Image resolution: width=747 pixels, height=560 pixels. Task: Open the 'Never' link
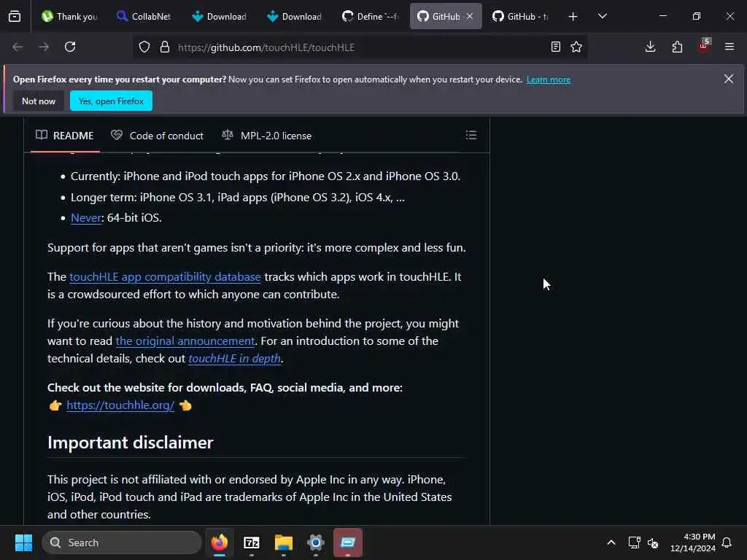coord(86,217)
